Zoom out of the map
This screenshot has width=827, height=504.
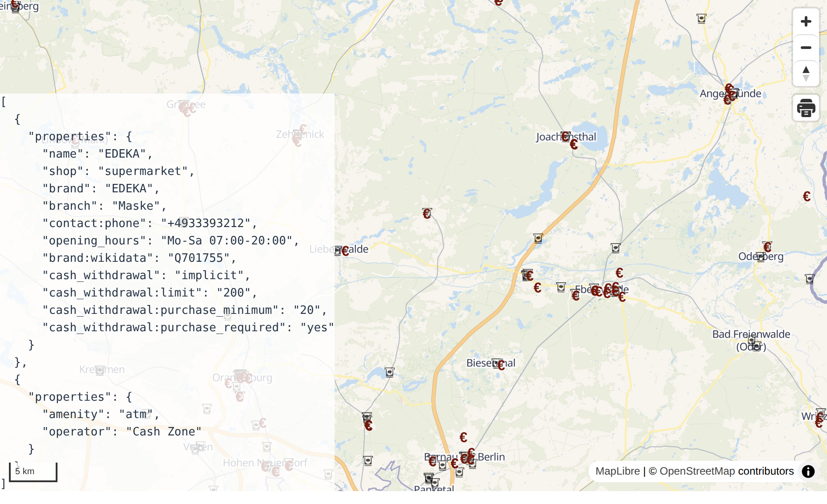tap(806, 48)
